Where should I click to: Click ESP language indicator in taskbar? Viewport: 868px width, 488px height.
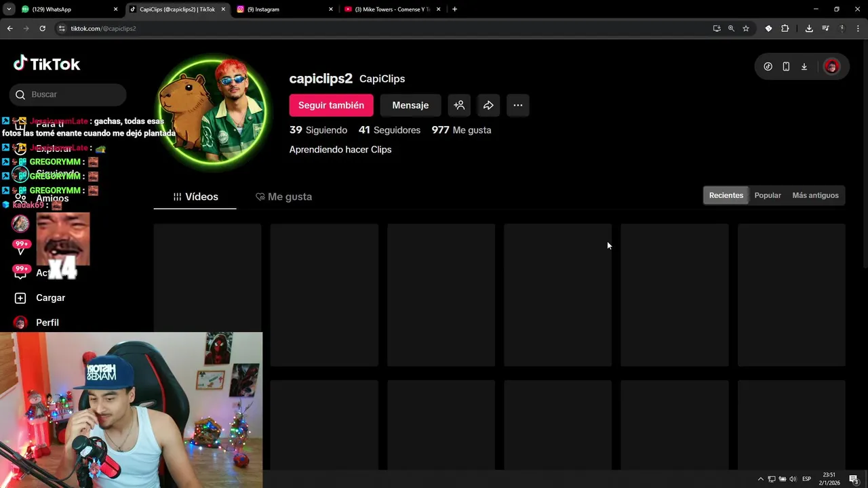807,479
